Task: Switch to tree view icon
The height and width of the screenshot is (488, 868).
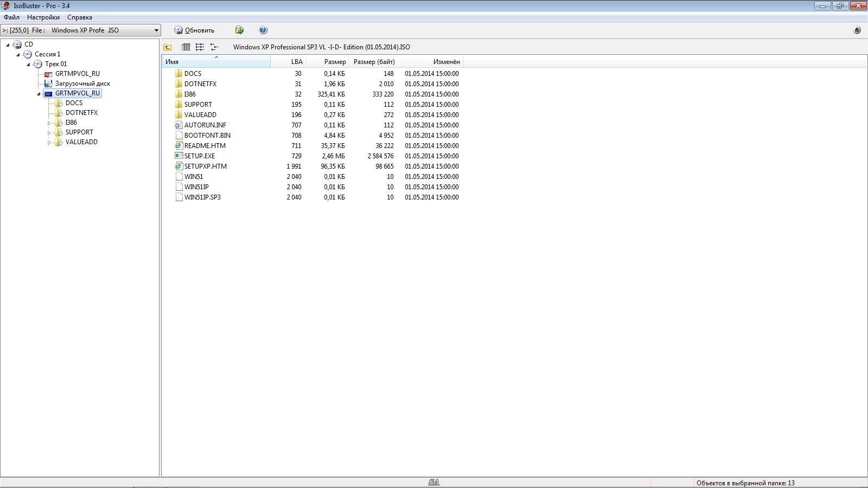Action: point(214,47)
